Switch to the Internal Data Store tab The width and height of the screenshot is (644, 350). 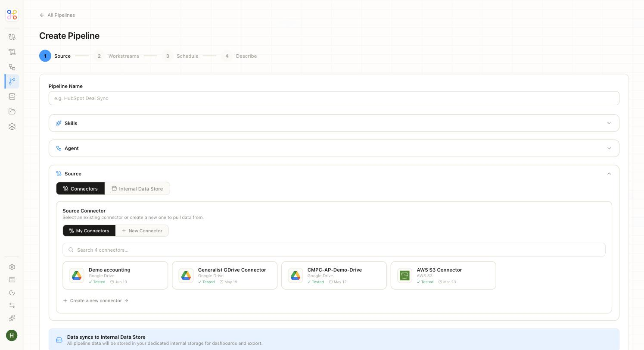click(x=137, y=188)
